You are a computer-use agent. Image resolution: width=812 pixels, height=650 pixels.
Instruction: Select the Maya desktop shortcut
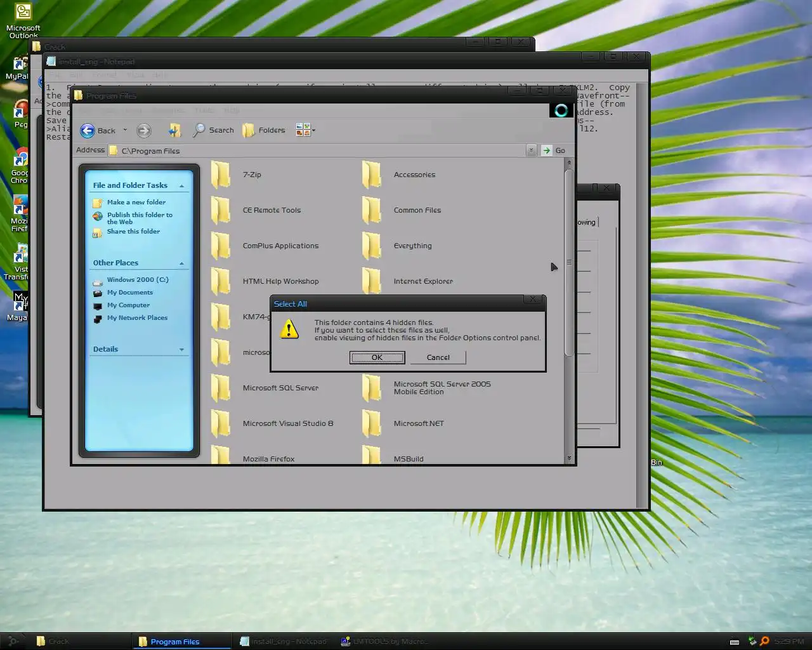pos(18,307)
